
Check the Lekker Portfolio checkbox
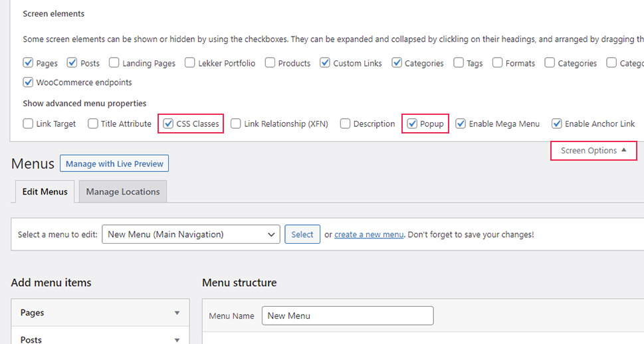coord(190,63)
